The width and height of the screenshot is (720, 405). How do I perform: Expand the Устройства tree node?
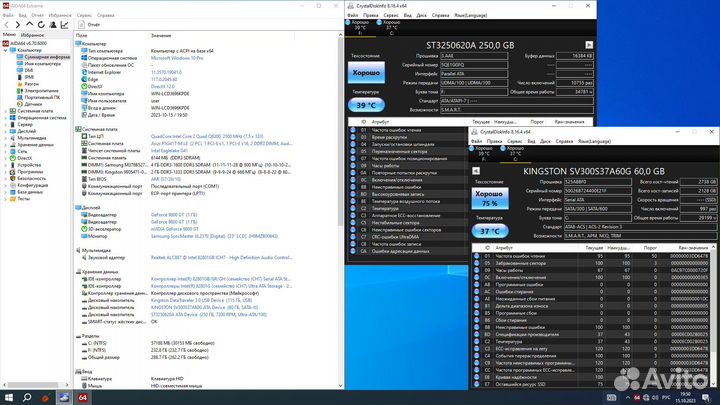pos(6,165)
